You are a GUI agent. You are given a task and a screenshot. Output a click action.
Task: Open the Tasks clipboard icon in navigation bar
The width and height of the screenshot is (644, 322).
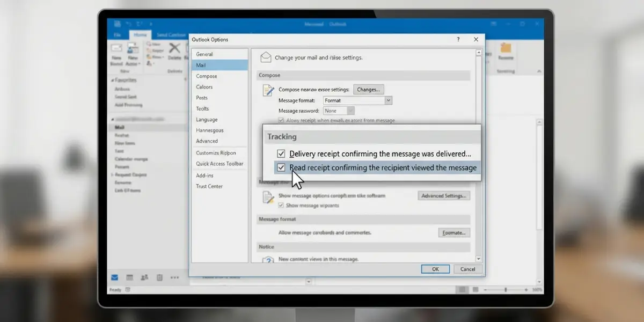click(x=159, y=277)
